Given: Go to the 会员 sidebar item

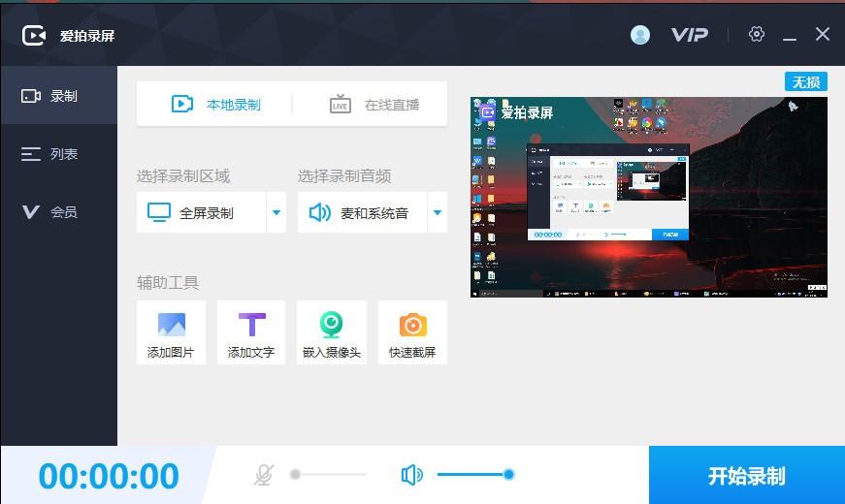Looking at the screenshot, I should point(59,211).
